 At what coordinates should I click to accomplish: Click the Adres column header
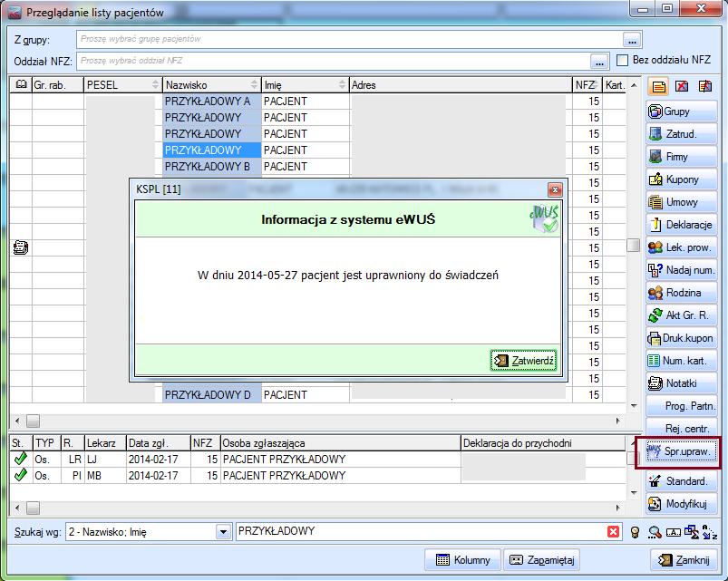(461, 85)
